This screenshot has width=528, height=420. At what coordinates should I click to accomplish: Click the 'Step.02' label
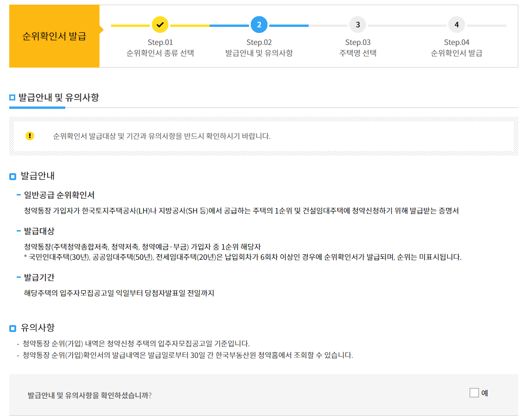coord(259,43)
